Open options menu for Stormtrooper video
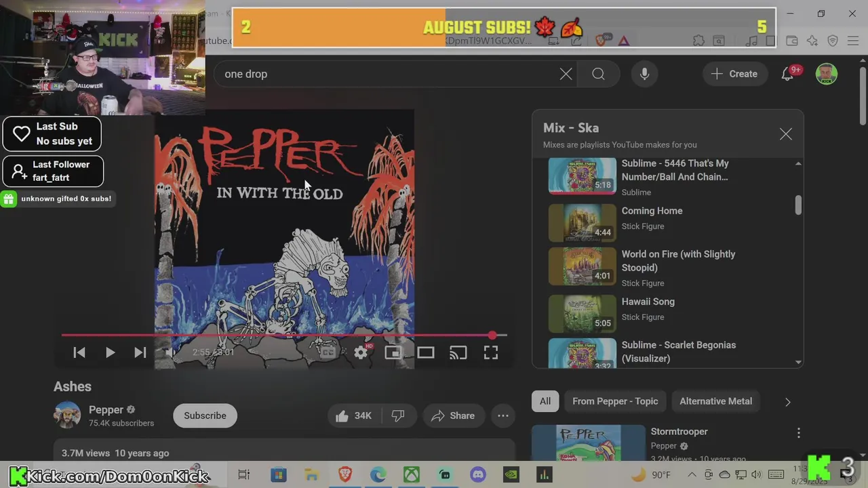Screen dimensions: 868x488 point(798,433)
